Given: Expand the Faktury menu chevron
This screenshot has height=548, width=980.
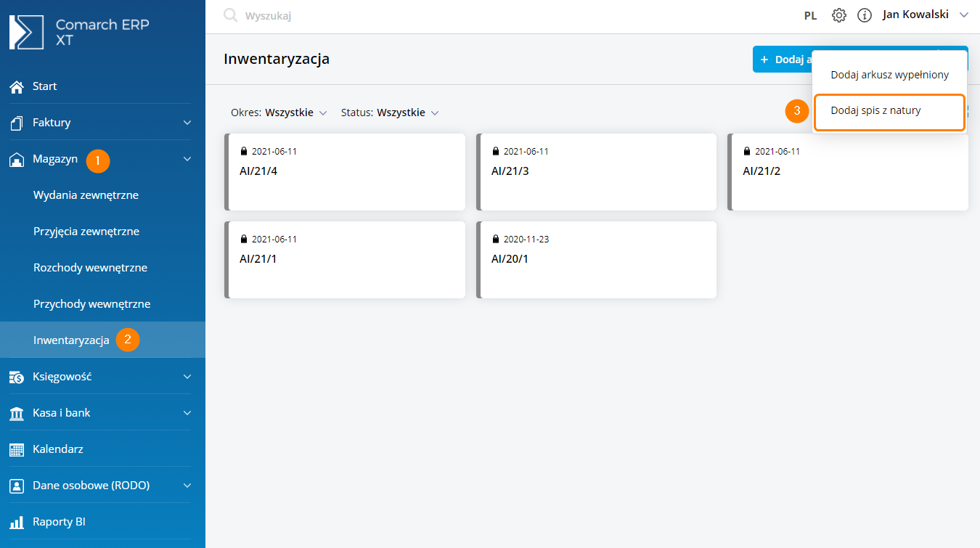Looking at the screenshot, I should [187, 123].
